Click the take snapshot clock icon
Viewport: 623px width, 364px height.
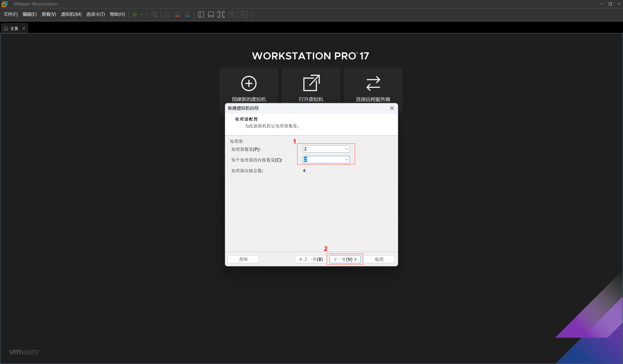167,15
